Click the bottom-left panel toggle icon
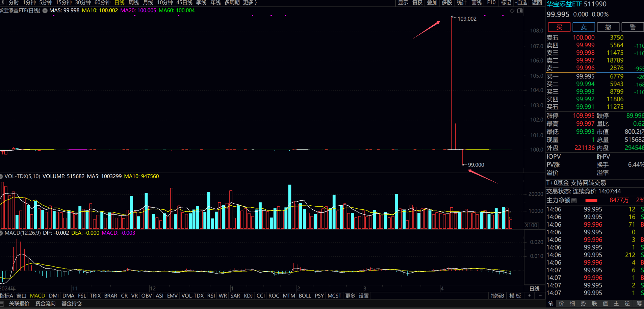The image size is (644, 309). coord(2,304)
